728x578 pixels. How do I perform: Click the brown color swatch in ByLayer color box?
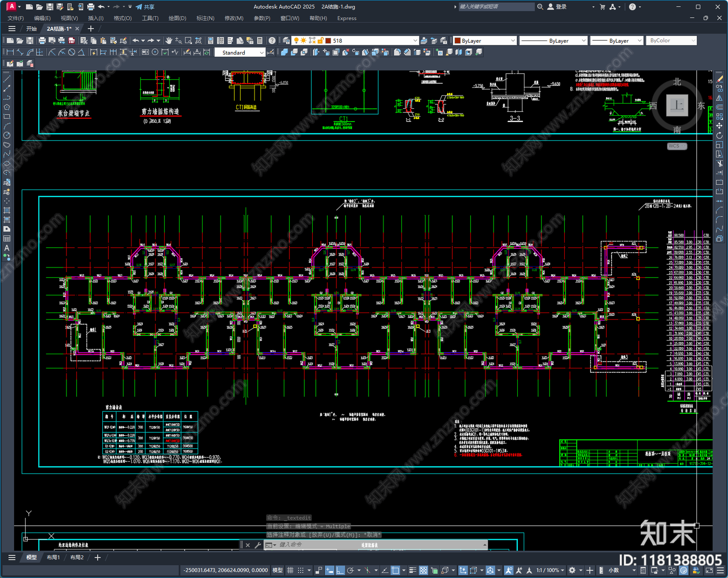(x=458, y=41)
